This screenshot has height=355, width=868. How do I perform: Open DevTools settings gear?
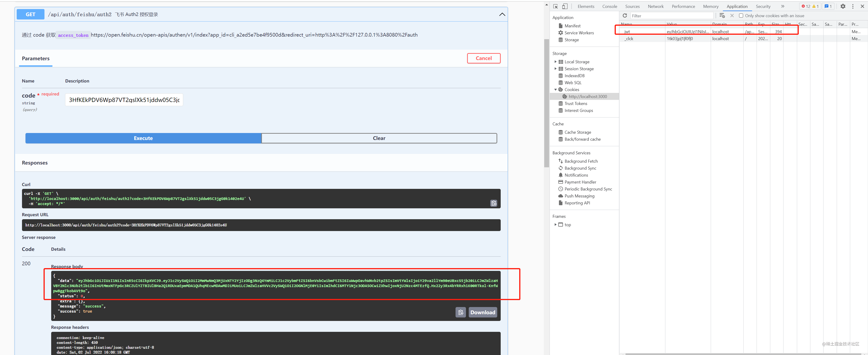pyautogui.click(x=843, y=6)
